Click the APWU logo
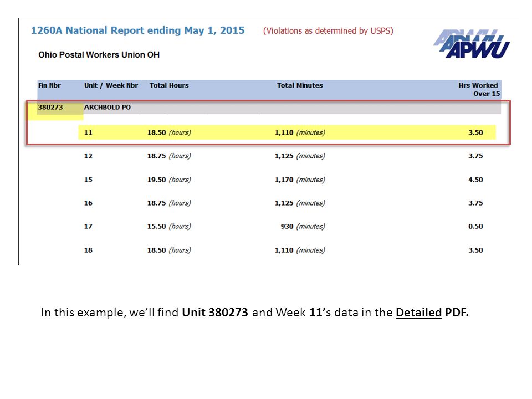This screenshot has height=399, width=532. (471, 44)
